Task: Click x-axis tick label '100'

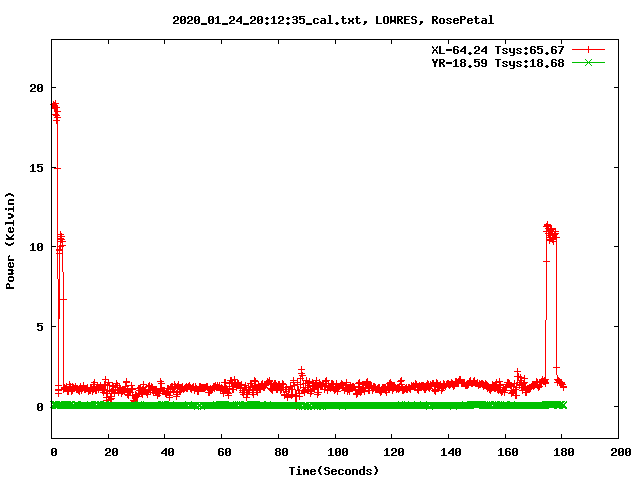Action: [x=338, y=452]
